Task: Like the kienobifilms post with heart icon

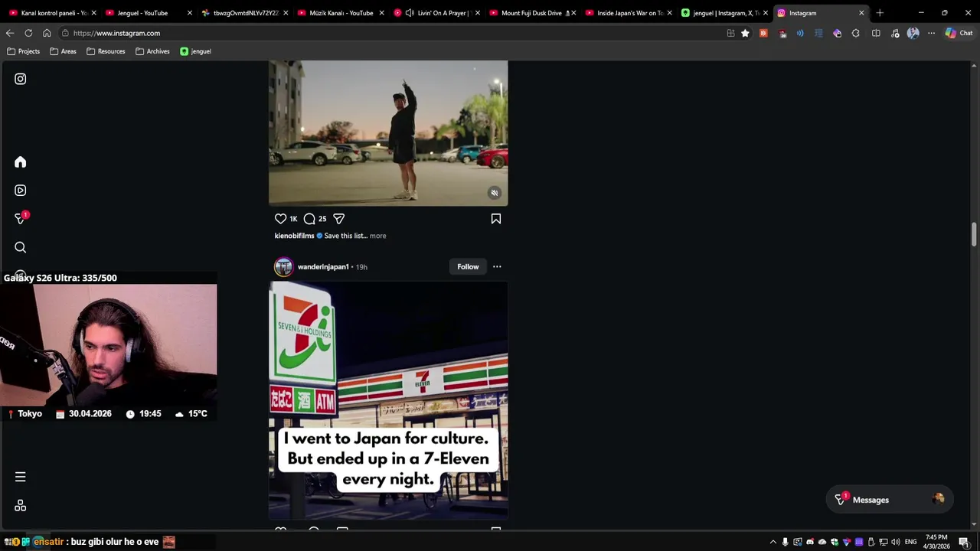Action: [281, 219]
